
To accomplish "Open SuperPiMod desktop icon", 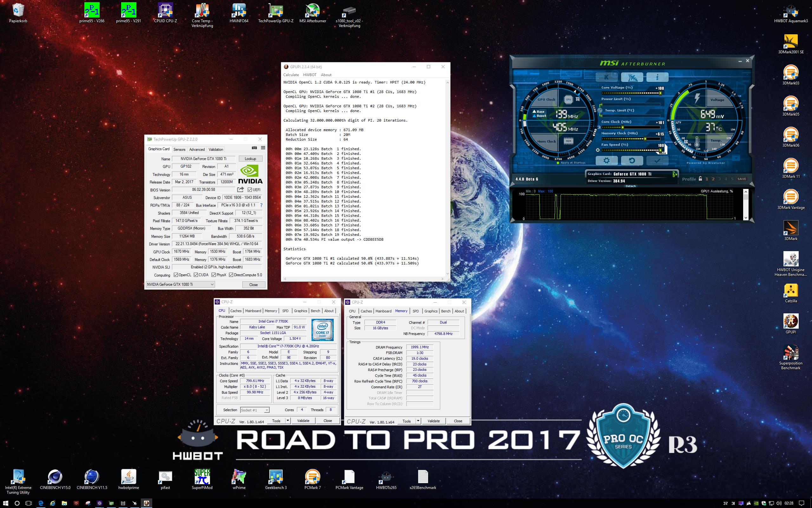I will point(202,480).
